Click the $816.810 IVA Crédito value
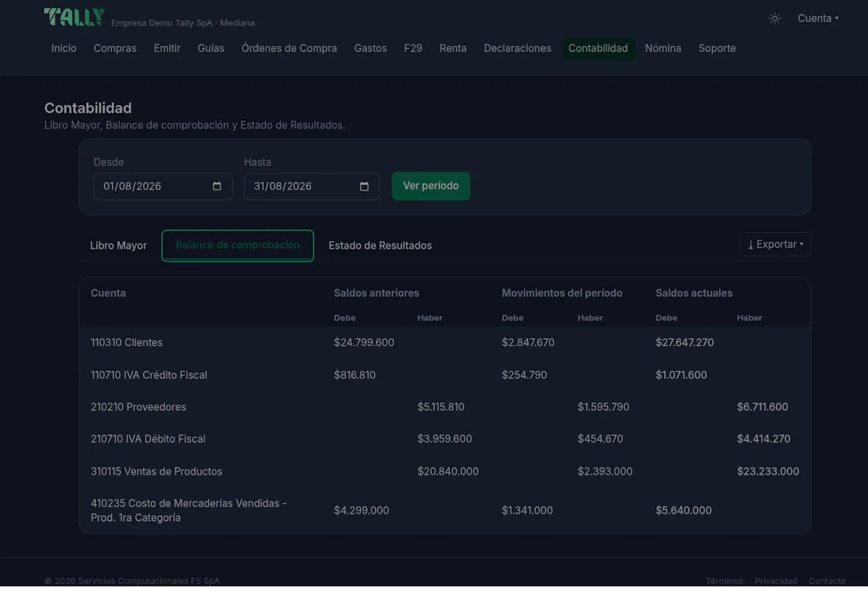Viewport: 868px width, 589px height. [355, 375]
